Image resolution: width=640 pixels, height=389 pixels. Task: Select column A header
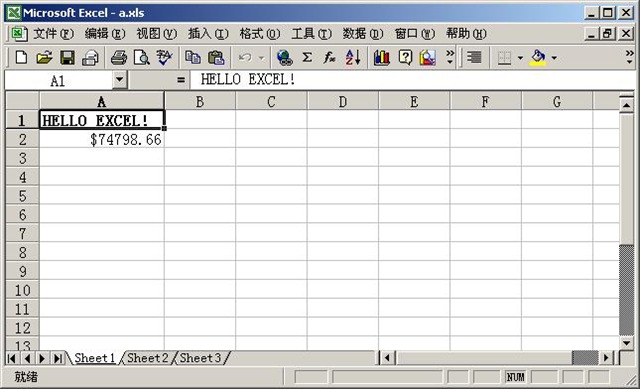(x=102, y=101)
